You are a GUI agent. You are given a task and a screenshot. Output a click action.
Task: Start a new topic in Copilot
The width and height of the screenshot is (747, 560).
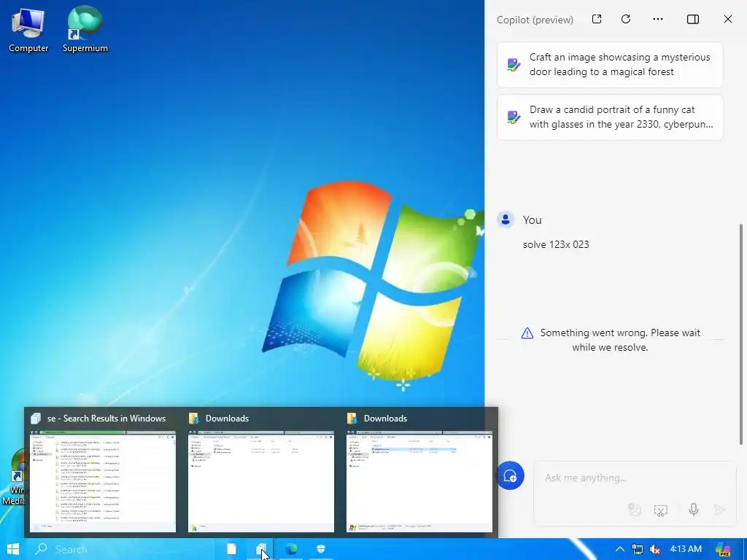point(510,475)
